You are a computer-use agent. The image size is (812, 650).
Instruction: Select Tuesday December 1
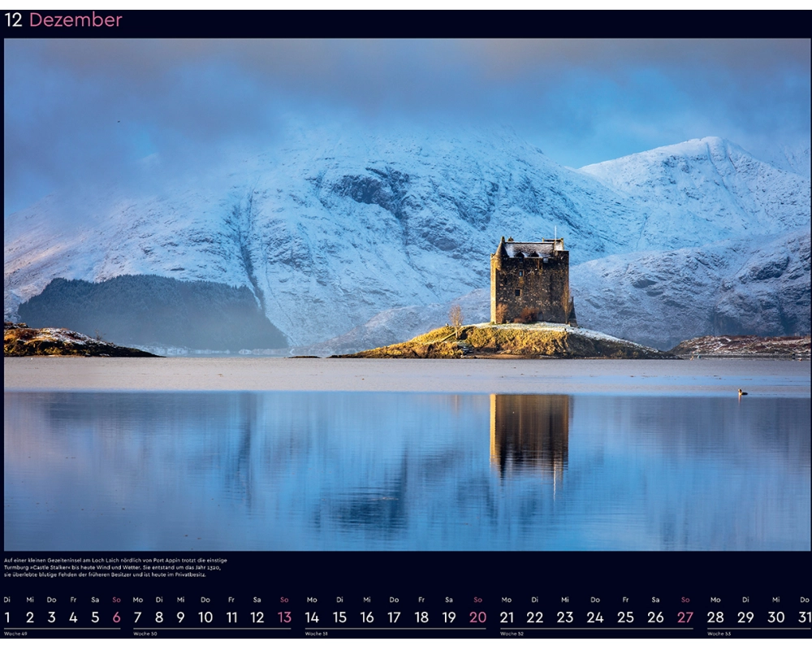(7, 617)
